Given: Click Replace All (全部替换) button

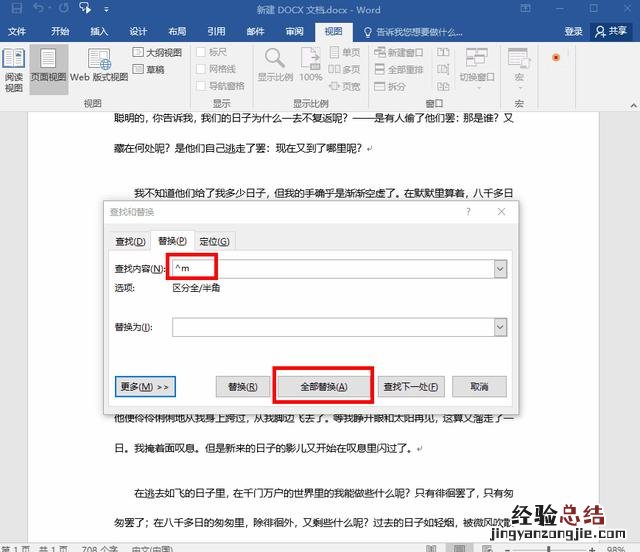Looking at the screenshot, I should coord(323,386).
